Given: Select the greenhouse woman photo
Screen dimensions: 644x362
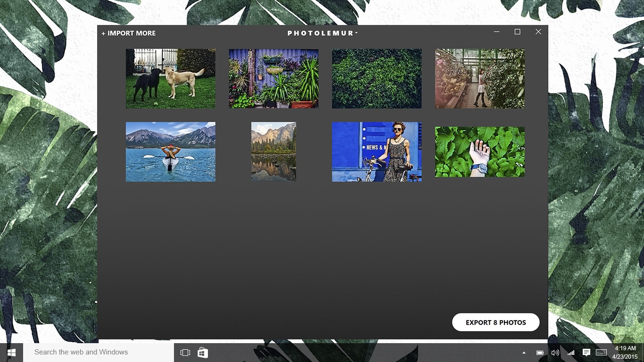Looking at the screenshot, I should [x=479, y=78].
